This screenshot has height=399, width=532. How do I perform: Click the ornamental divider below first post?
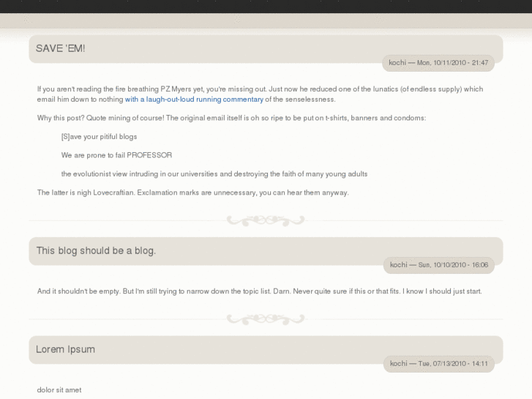tap(266, 220)
